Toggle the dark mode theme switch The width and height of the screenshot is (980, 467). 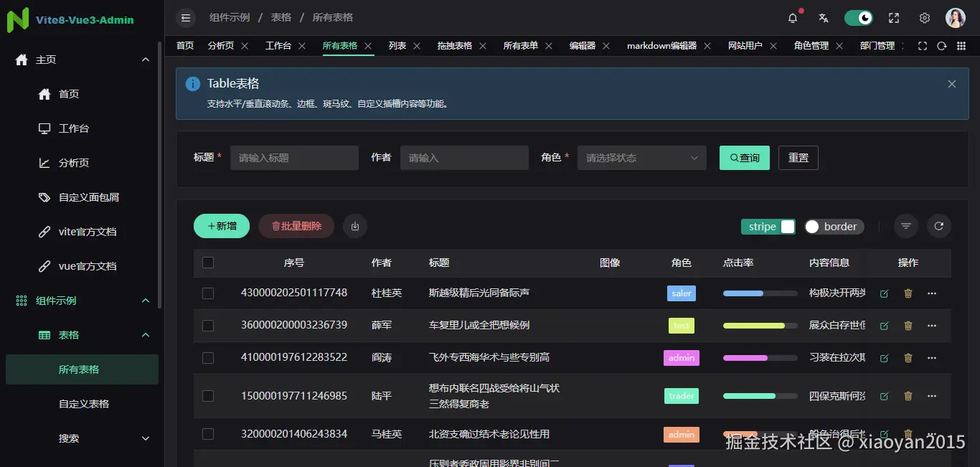click(858, 18)
